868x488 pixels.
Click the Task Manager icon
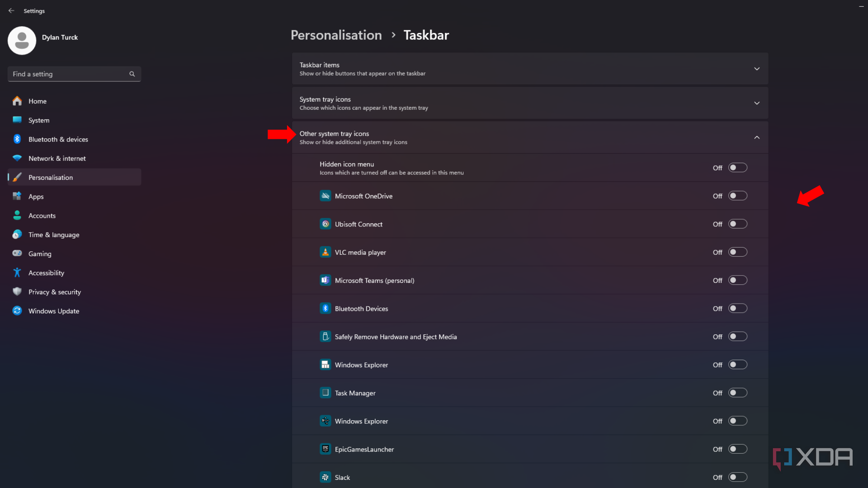coord(325,393)
